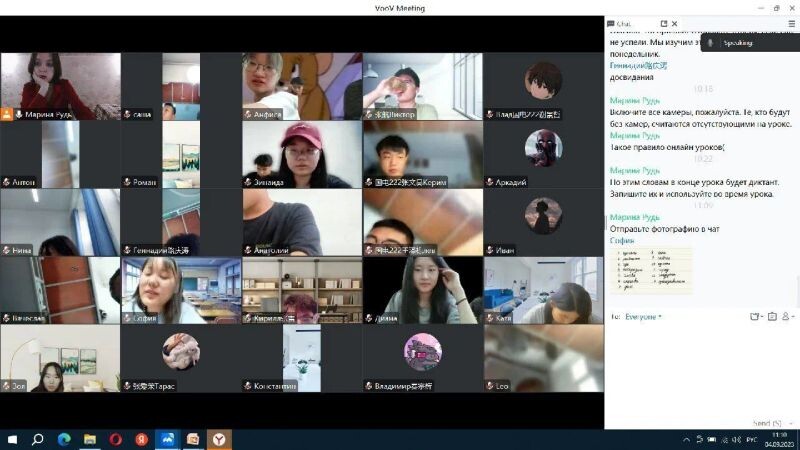Open the hamburger menu above chat
The height and width of the screenshot is (450, 800).
(x=791, y=23)
